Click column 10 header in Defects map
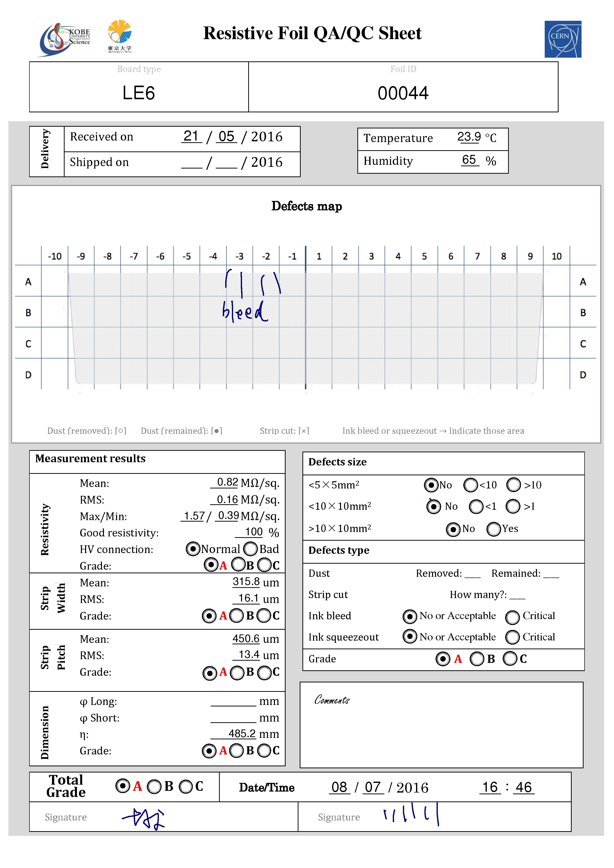The width and height of the screenshot is (614, 868). (557, 256)
